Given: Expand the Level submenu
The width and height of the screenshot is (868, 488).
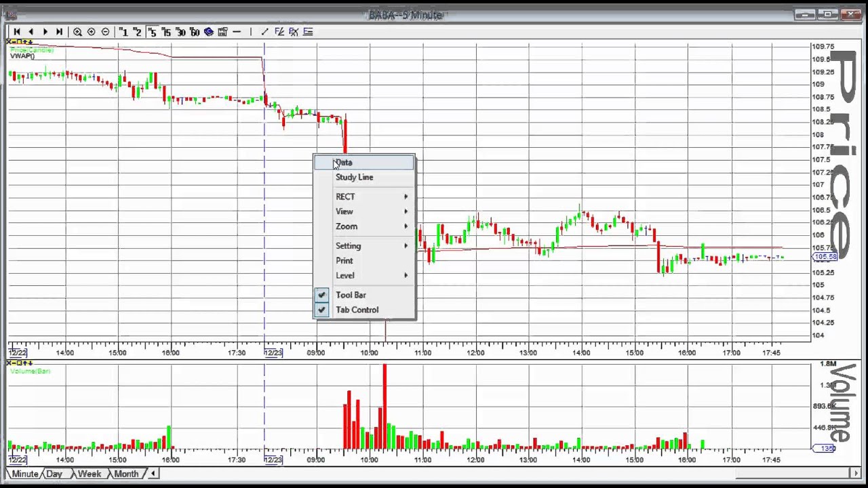Looking at the screenshot, I should [364, 276].
